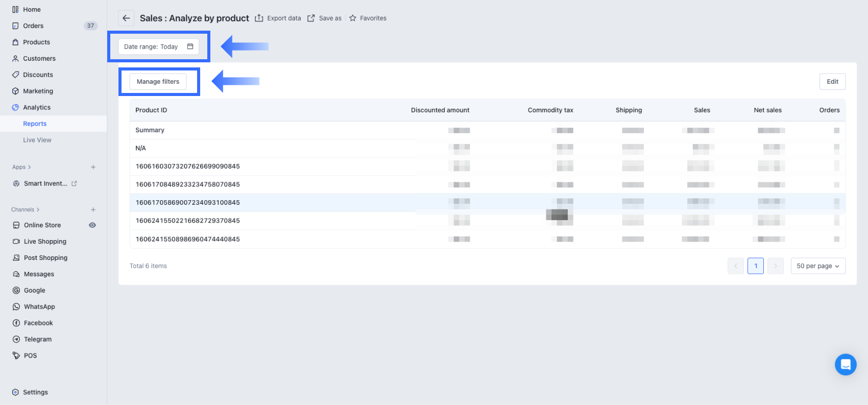Click the Customers person icon

(x=15, y=58)
